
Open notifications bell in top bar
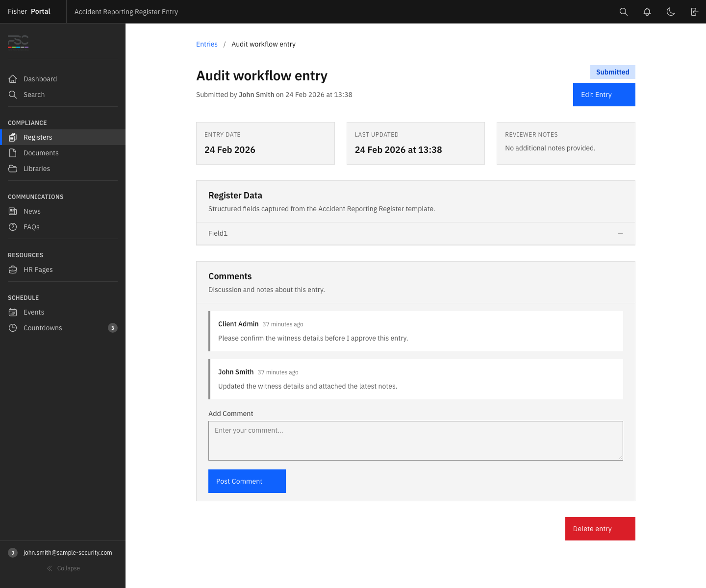coord(647,12)
